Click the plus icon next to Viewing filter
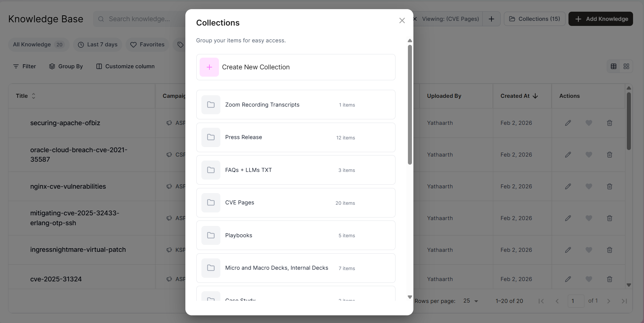The width and height of the screenshot is (644, 323). (x=491, y=19)
